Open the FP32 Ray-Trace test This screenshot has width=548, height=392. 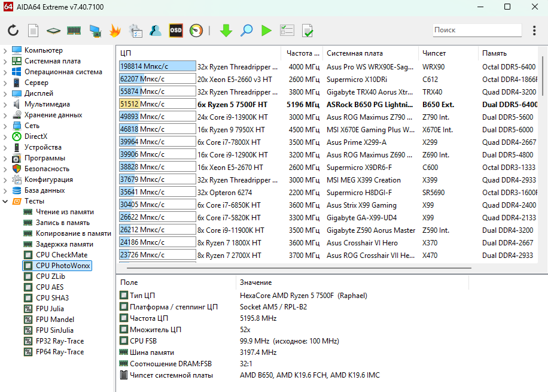click(60, 341)
